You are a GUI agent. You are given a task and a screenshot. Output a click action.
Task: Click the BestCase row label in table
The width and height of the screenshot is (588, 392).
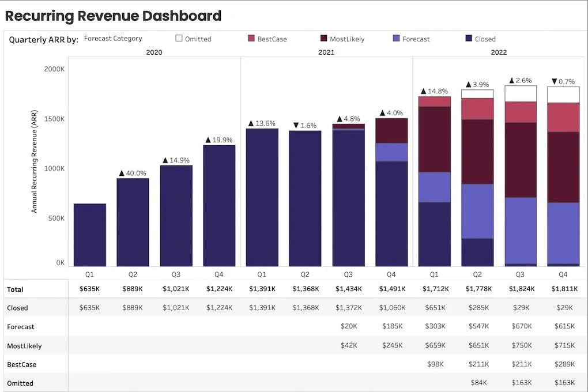click(22, 364)
